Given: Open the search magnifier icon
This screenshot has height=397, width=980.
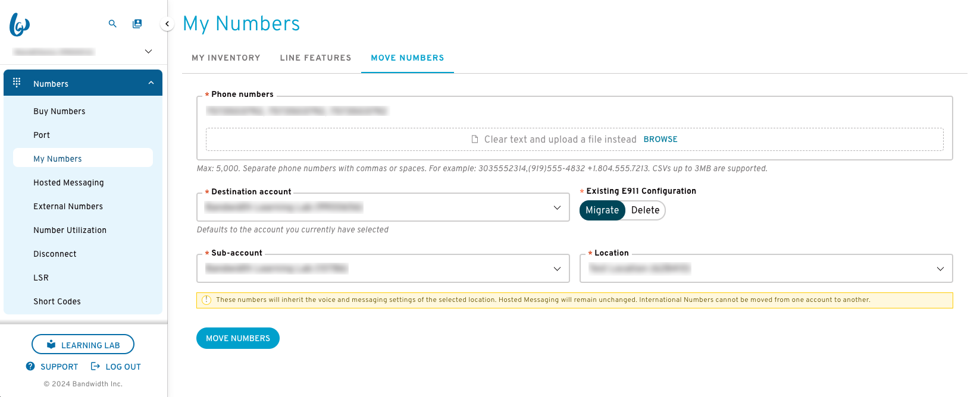Looking at the screenshot, I should 112,24.
